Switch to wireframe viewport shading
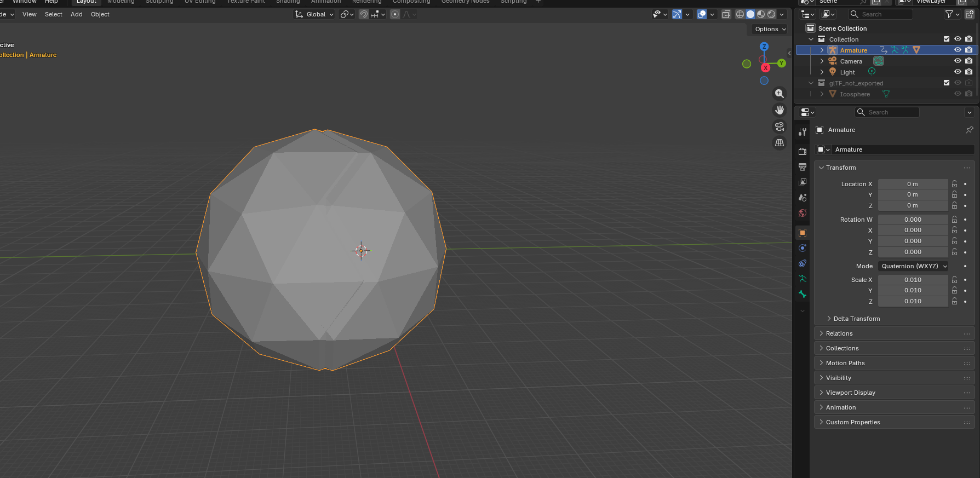This screenshot has width=980, height=478. (x=740, y=14)
